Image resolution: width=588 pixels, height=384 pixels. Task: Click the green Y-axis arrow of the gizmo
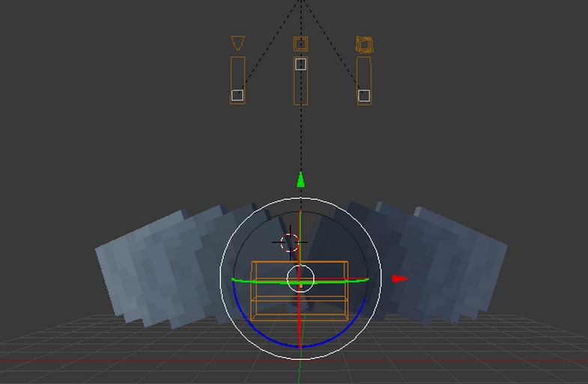300,179
